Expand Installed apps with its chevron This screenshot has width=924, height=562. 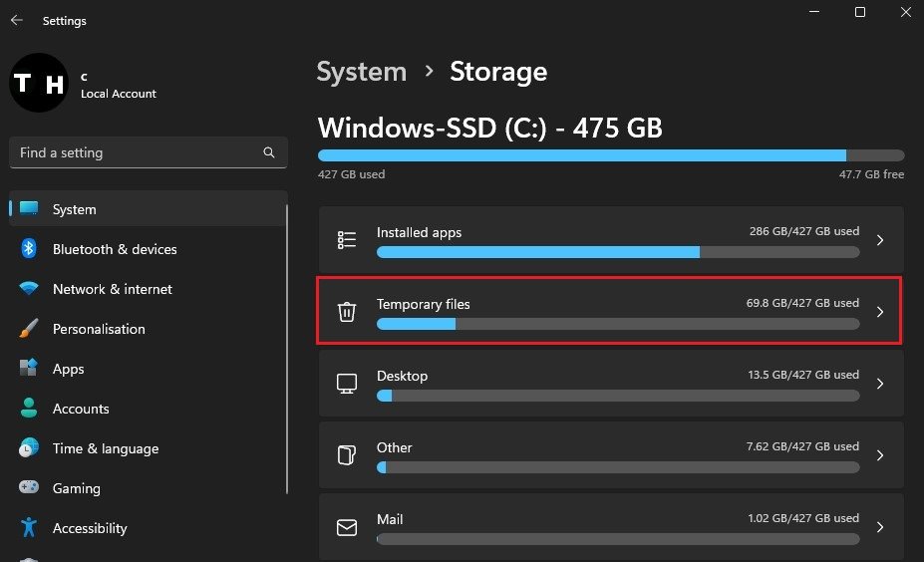(x=879, y=240)
